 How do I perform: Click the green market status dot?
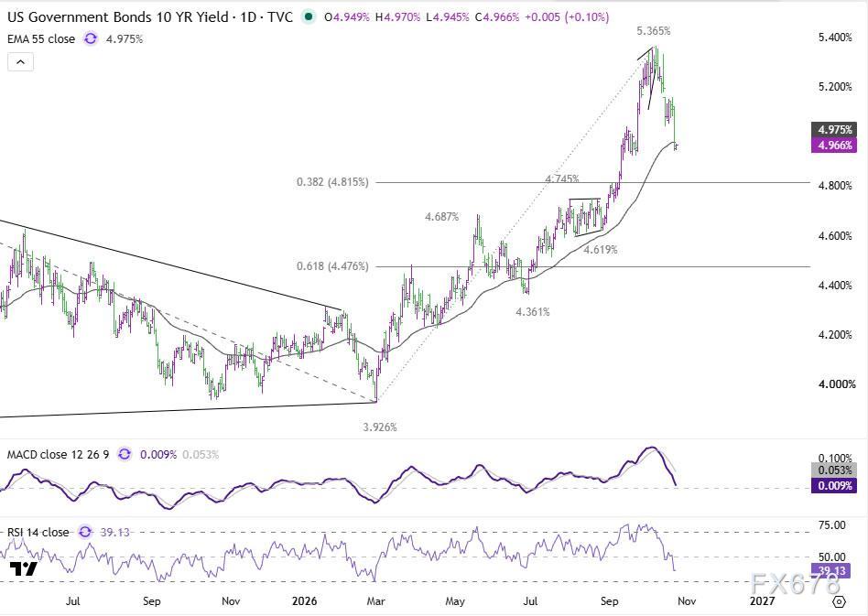tap(309, 17)
